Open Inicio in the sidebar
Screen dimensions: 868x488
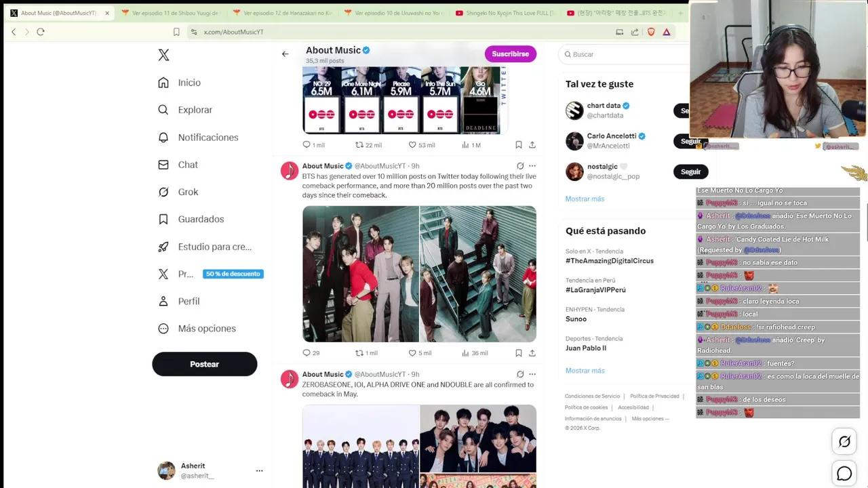pos(180,83)
